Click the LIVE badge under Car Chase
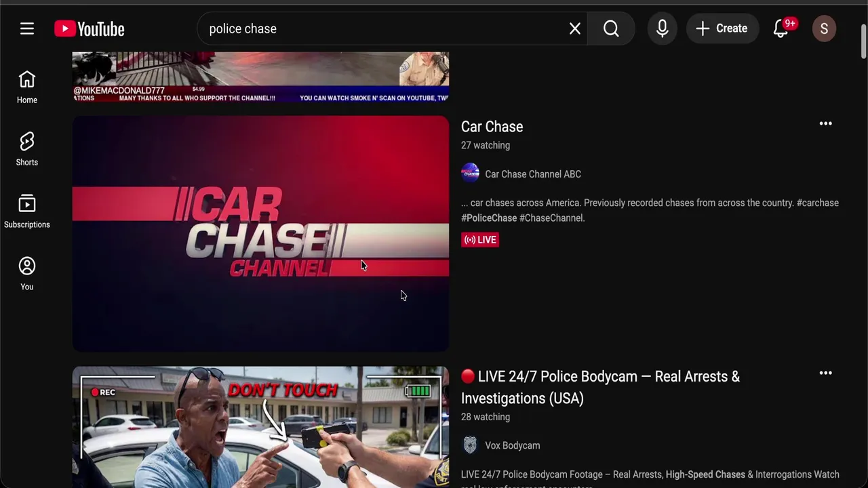The width and height of the screenshot is (868, 488). click(x=480, y=240)
